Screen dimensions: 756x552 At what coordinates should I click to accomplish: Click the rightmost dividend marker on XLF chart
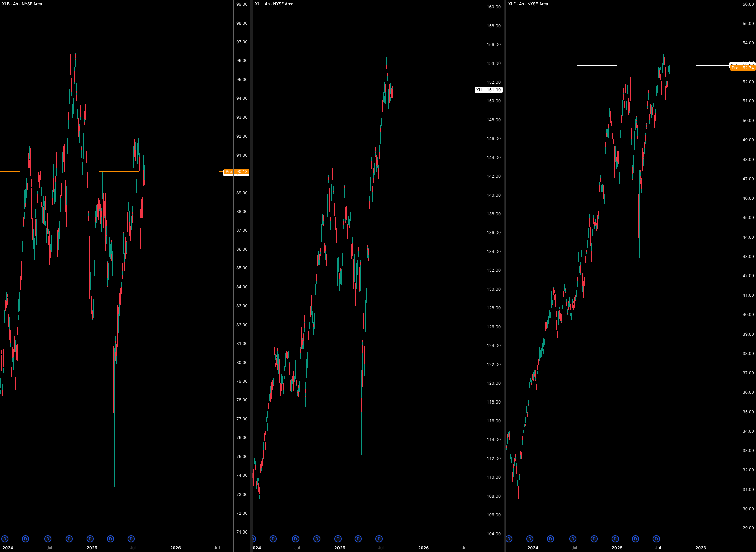coord(656,539)
